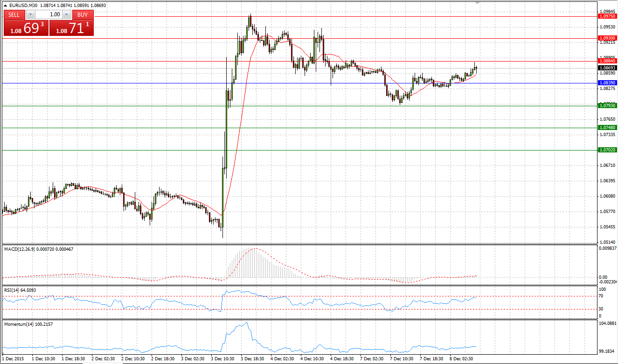Click the SELL button

[14, 14]
